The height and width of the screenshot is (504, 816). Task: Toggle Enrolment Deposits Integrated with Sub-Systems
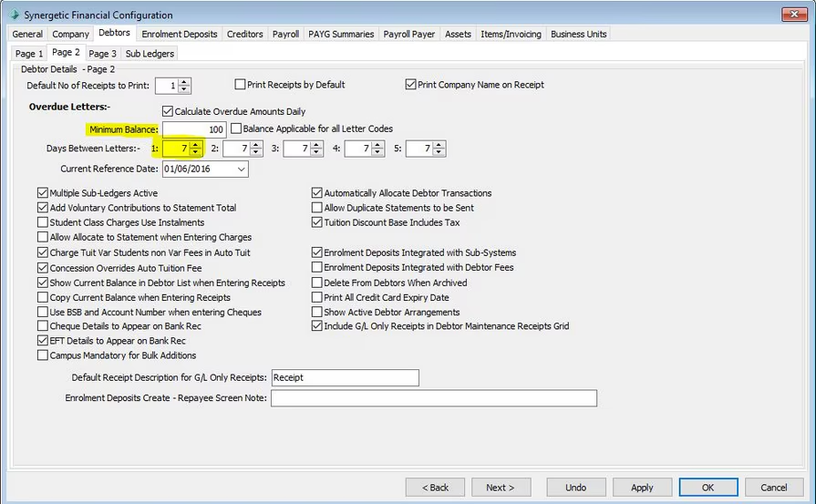tap(317, 252)
